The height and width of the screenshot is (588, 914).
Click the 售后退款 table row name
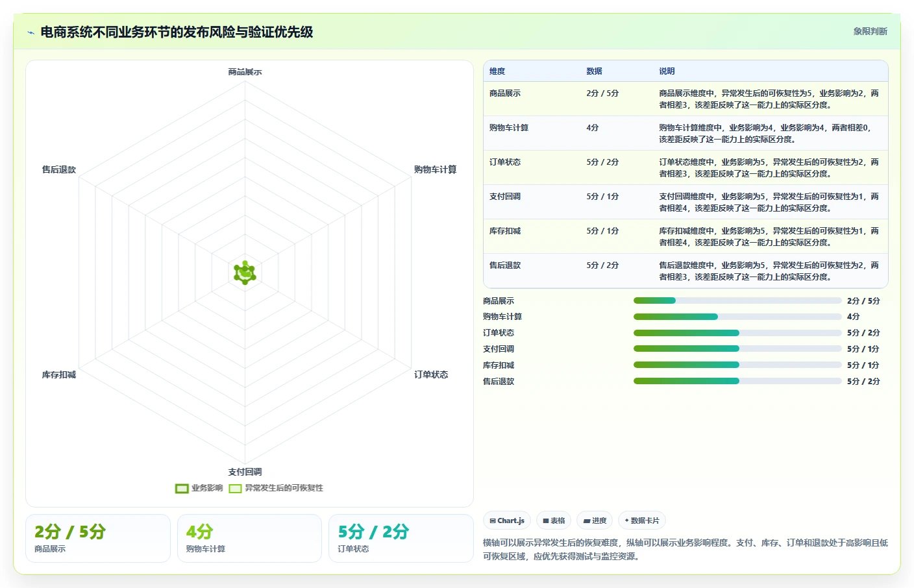tap(505, 265)
